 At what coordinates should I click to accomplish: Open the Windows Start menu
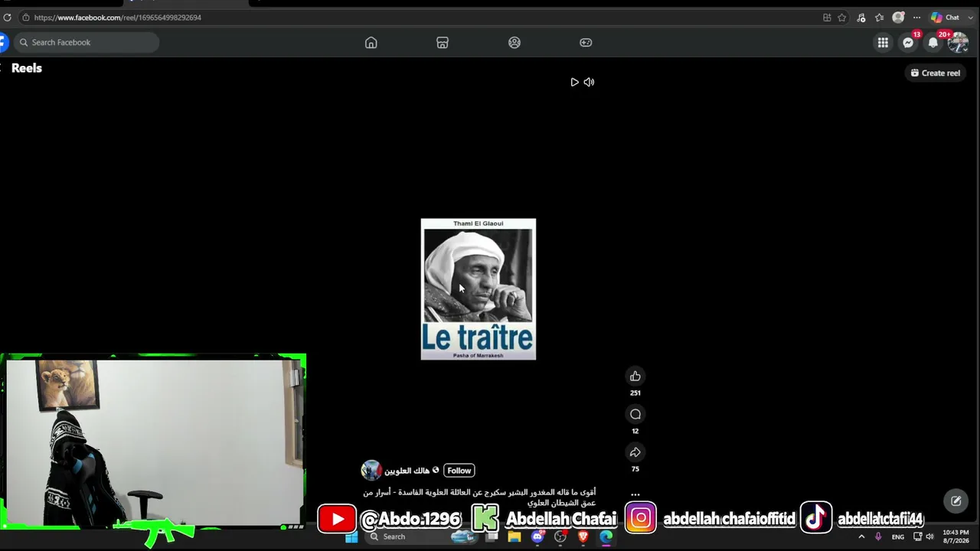click(x=351, y=537)
